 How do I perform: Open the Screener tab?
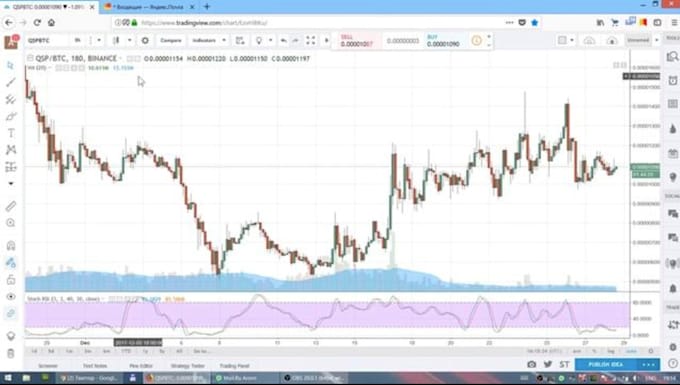[48, 366]
